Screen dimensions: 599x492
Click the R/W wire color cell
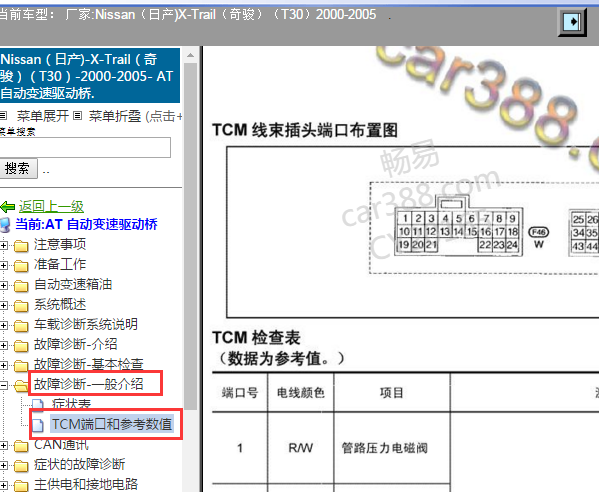click(301, 448)
